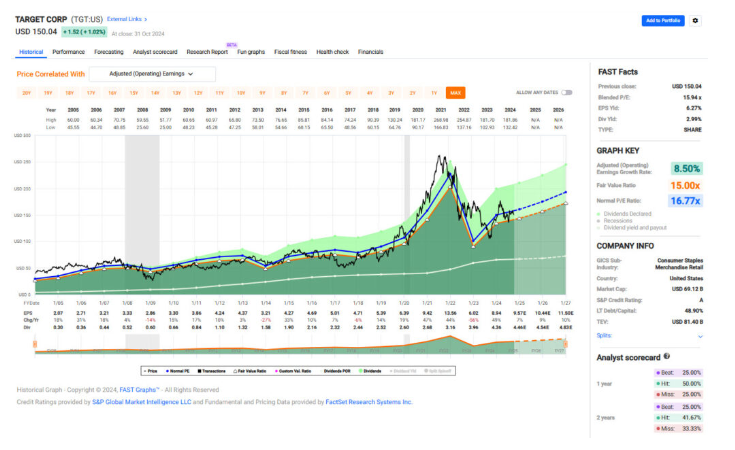The image size is (735, 450).
Task: Open the Health check tab
Action: tap(332, 52)
